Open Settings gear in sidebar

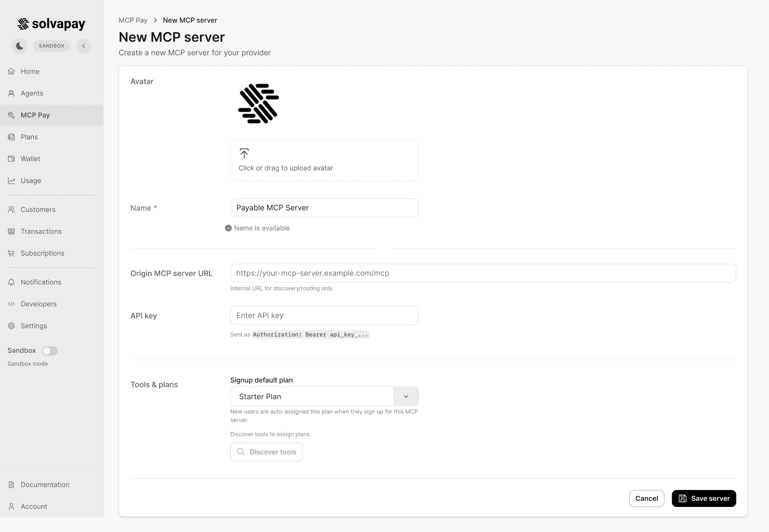(x=11, y=326)
